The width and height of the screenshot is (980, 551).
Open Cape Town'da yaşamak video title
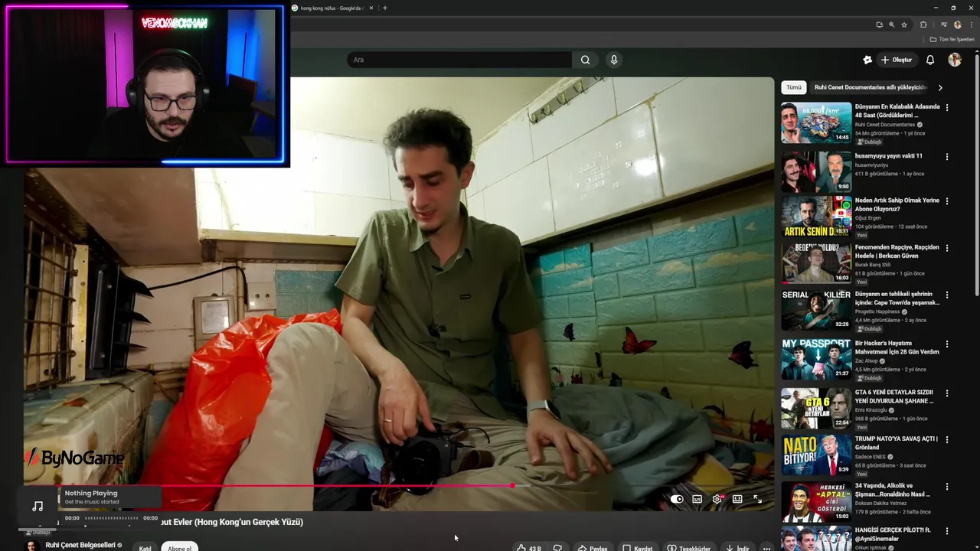point(897,298)
